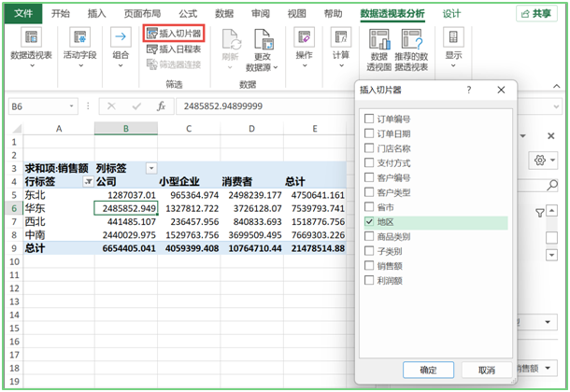Click 筛选器连接 filter connections item
Image resolution: width=570 pixels, height=392 pixels.
tap(174, 64)
